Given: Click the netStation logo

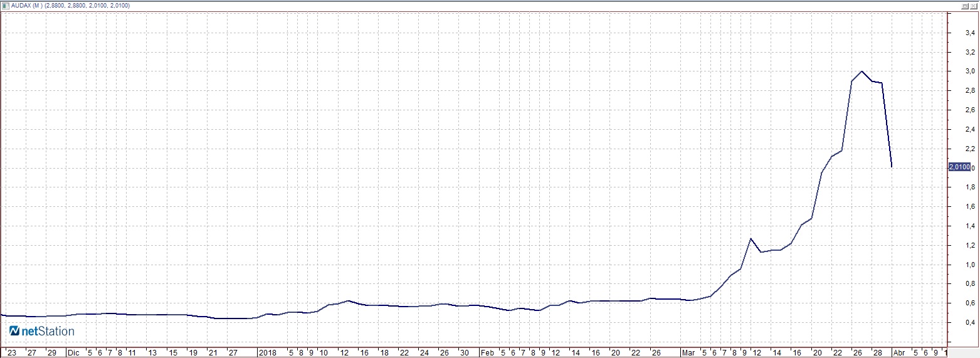Looking at the screenshot, I should [x=42, y=331].
